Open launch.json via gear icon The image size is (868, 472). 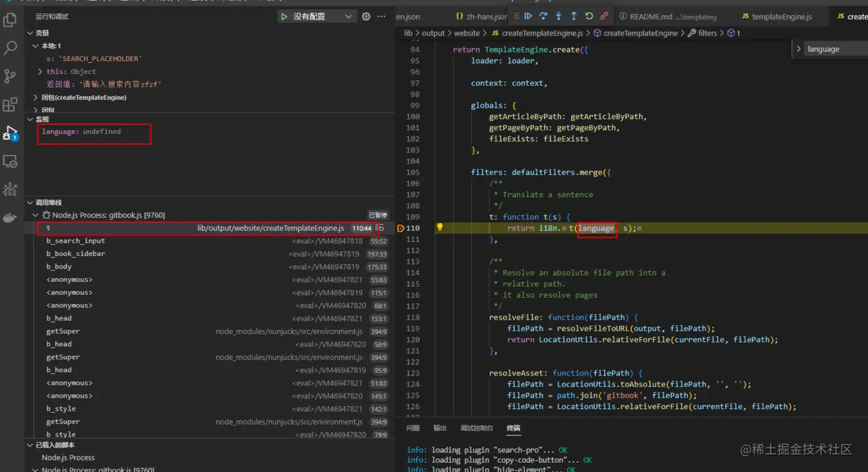[365, 16]
